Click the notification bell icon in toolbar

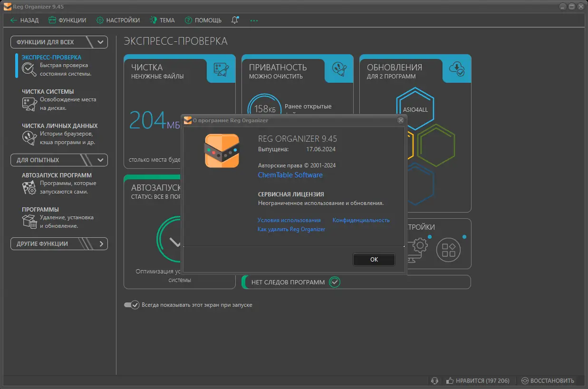tap(235, 20)
